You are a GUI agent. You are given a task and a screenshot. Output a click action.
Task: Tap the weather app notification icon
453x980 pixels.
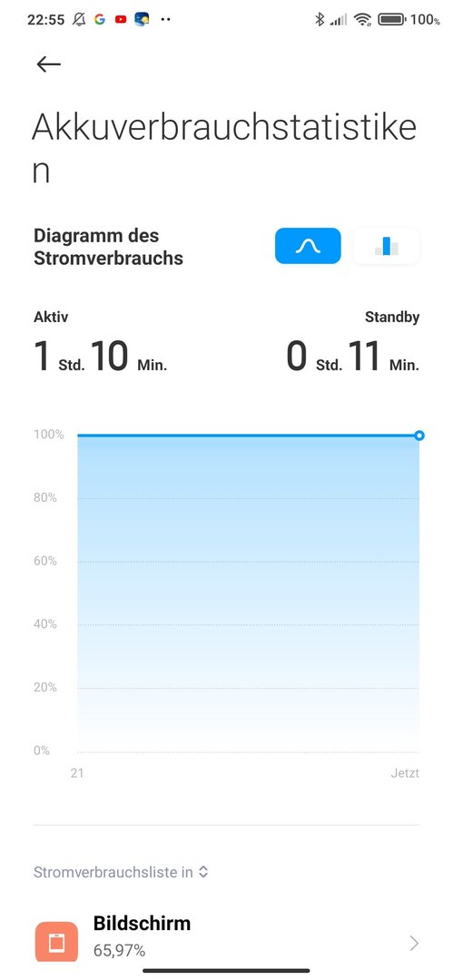pos(142,19)
